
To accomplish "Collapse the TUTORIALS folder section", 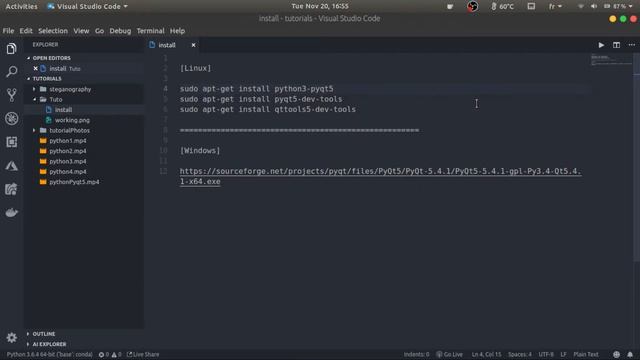I will tap(47, 78).
